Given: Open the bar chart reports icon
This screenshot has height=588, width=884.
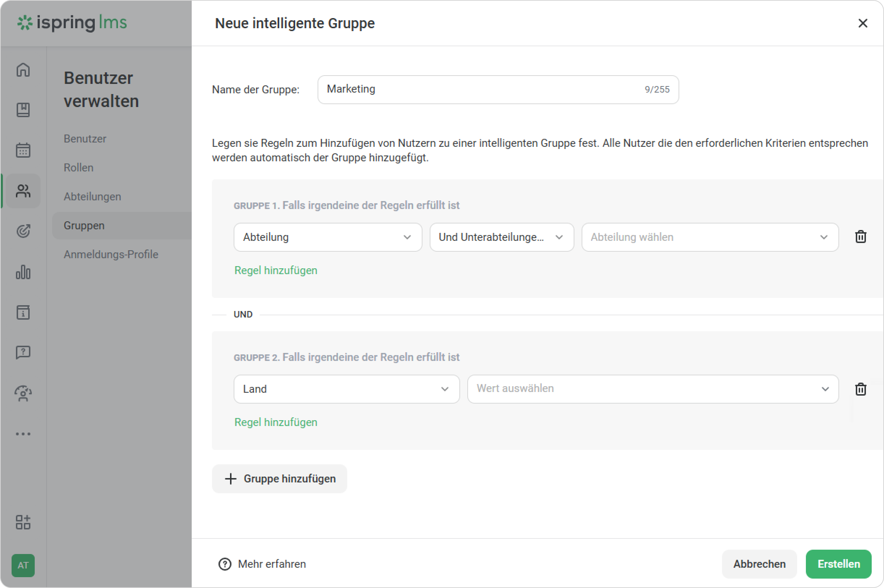Looking at the screenshot, I should pyautogui.click(x=23, y=272).
